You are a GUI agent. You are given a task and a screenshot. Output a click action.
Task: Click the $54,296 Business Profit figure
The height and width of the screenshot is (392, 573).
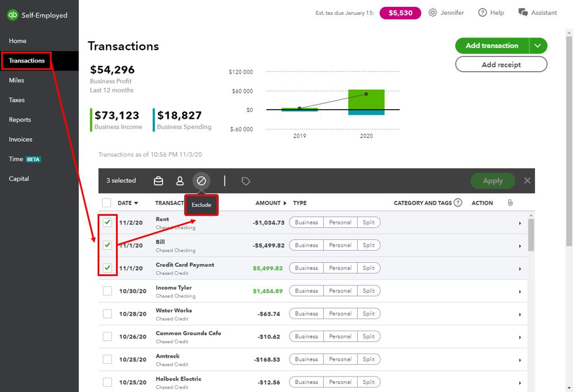(x=112, y=70)
